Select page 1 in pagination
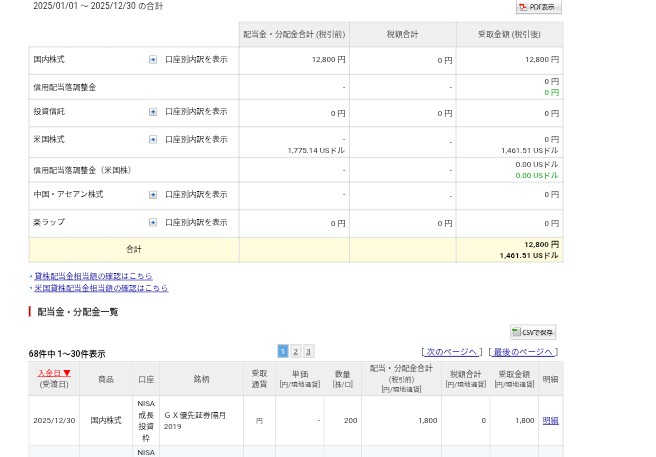The width and height of the screenshot is (656, 457). 283,351
